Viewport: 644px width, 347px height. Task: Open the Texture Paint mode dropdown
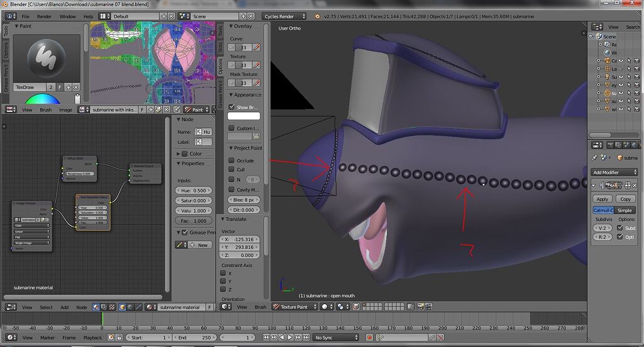click(x=295, y=307)
